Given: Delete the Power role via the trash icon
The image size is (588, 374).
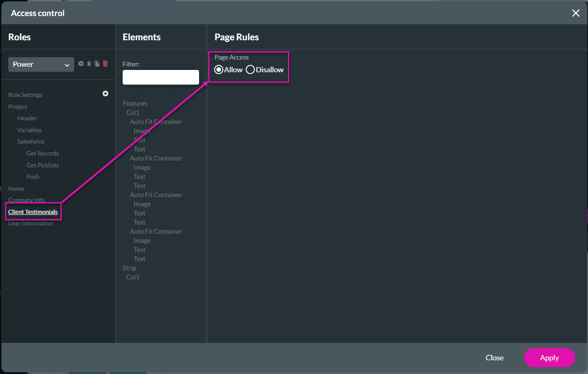Looking at the screenshot, I should [x=105, y=64].
